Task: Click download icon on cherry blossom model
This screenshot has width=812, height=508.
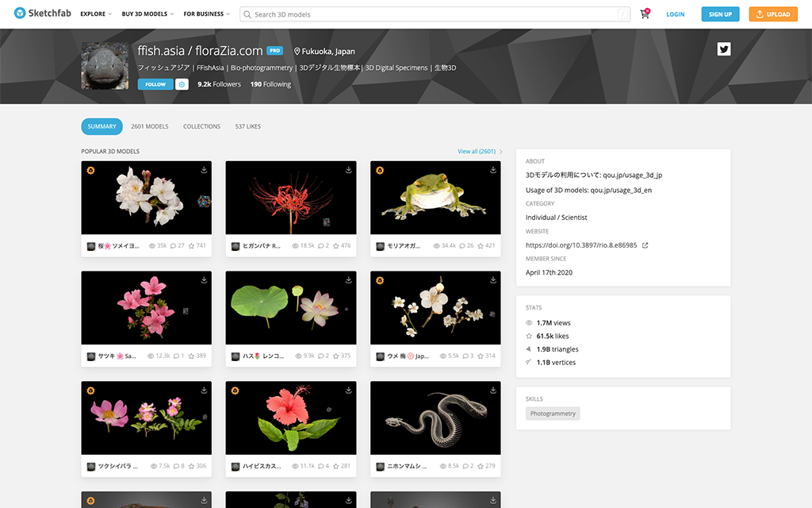Action: 204,170
